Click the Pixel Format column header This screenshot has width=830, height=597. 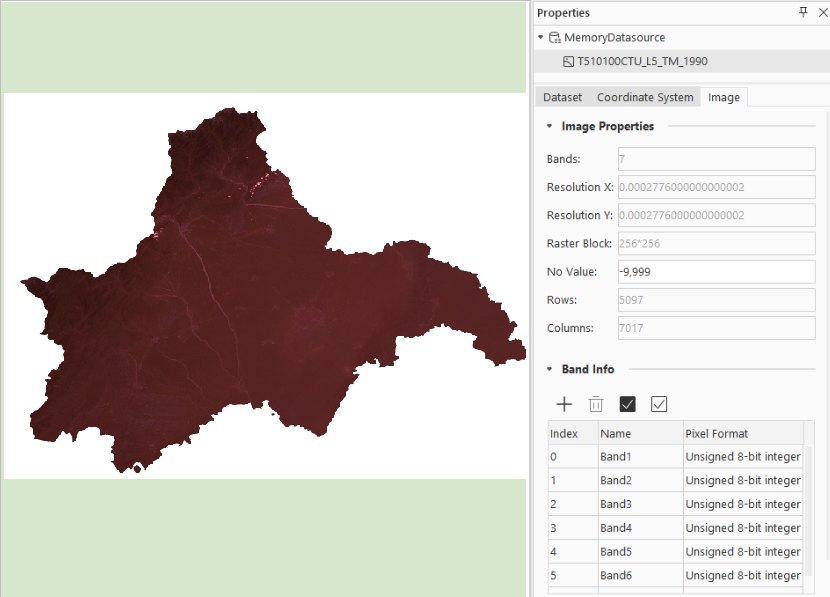tap(741, 433)
